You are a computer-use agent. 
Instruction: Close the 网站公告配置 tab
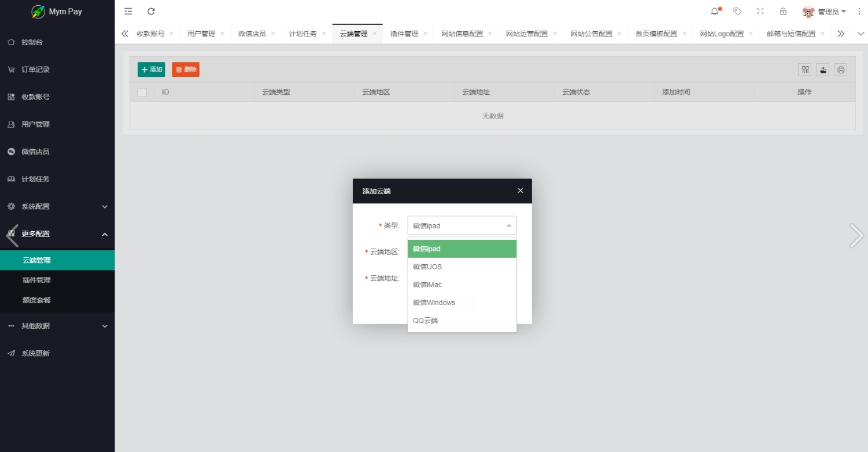tap(620, 34)
